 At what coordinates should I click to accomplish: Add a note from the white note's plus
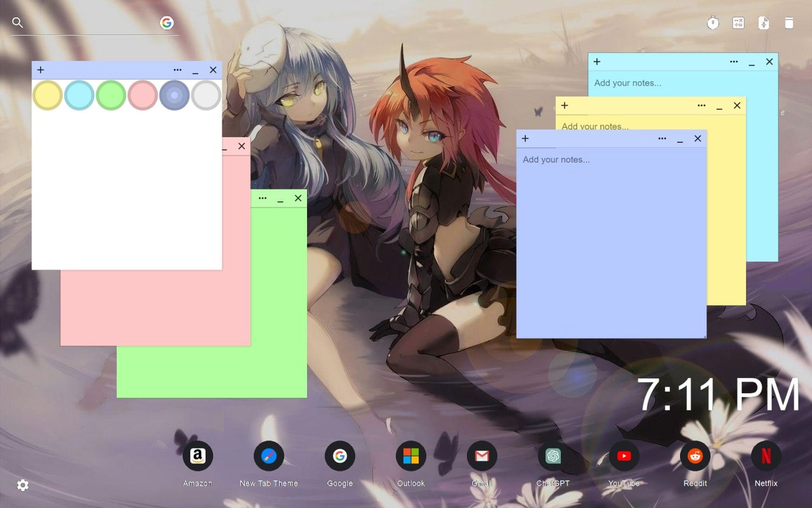tap(41, 70)
